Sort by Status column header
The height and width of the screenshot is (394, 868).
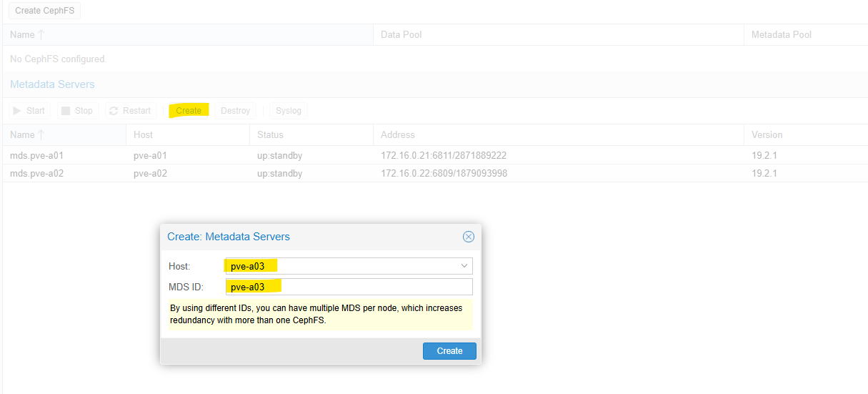click(270, 134)
